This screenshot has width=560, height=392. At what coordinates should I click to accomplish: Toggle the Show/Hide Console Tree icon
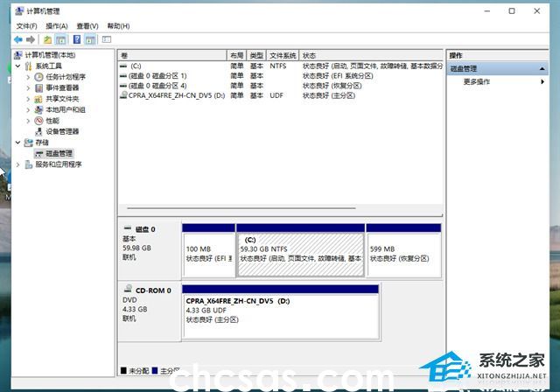[x=60, y=39]
